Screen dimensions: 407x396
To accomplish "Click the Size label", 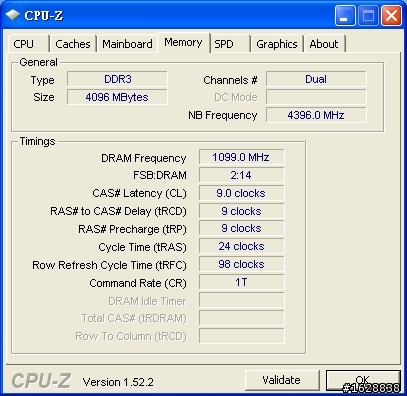I will pos(44,97).
